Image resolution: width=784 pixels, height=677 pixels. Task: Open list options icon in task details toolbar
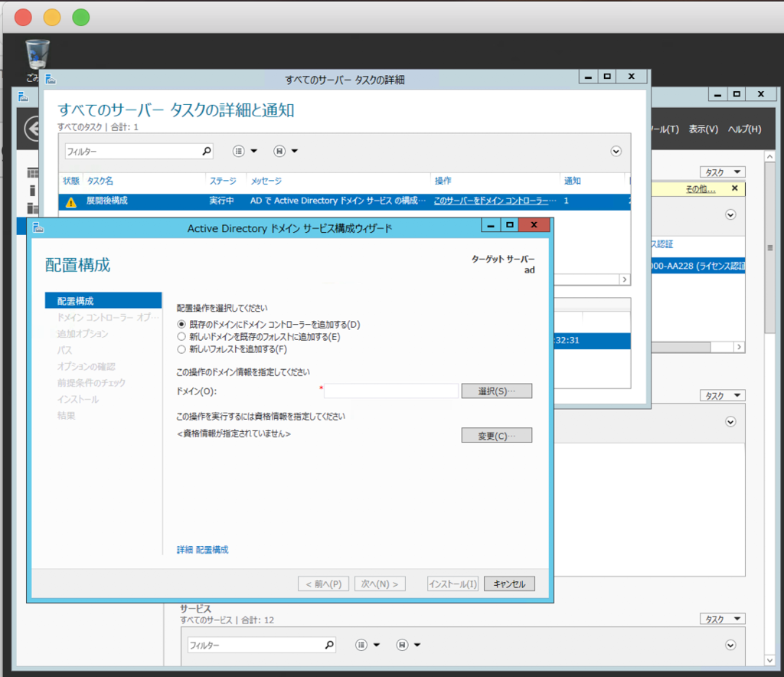(x=239, y=151)
